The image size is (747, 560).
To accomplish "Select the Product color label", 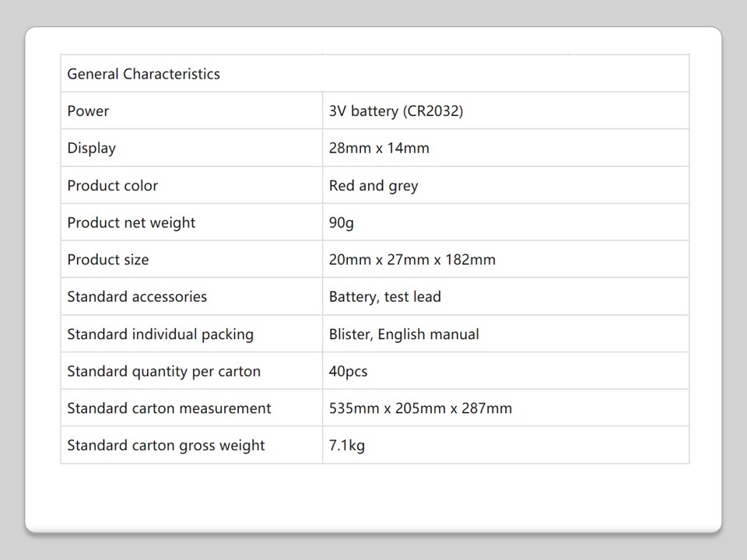I will click(x=112, y=185).
